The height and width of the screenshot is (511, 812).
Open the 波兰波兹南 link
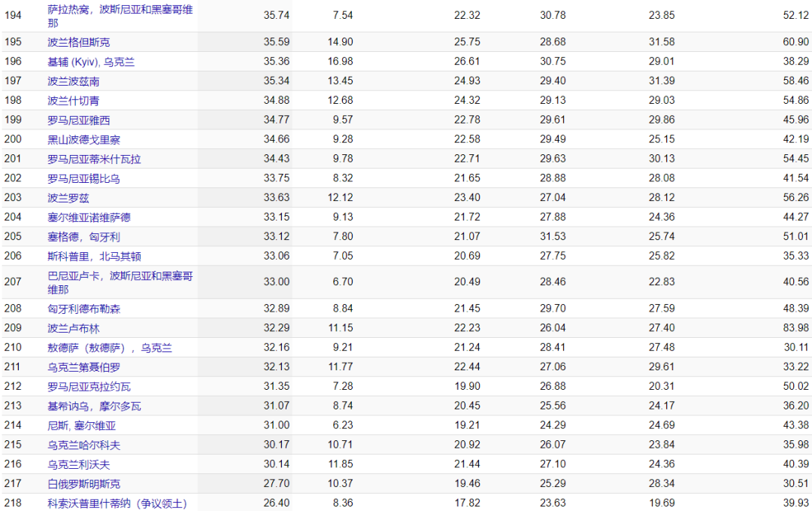pos(74,81)
